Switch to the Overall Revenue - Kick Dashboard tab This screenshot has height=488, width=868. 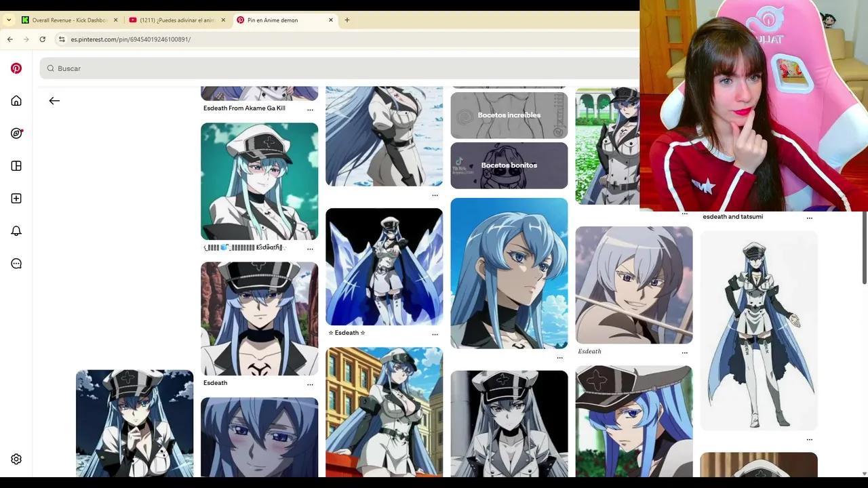(69, 20)
